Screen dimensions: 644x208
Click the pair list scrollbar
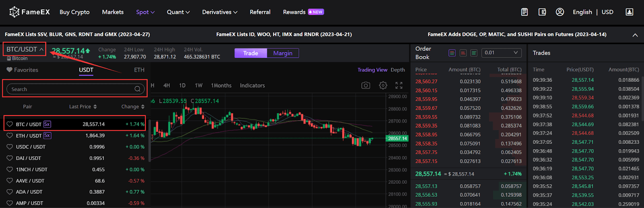point(150,140)
